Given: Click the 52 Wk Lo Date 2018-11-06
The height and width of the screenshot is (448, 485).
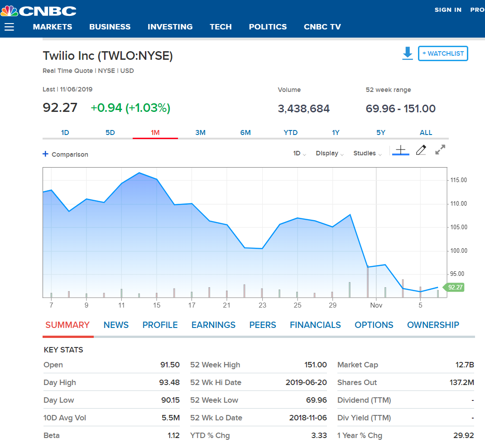Looking at the screenshot, I should tap(308, 418).
